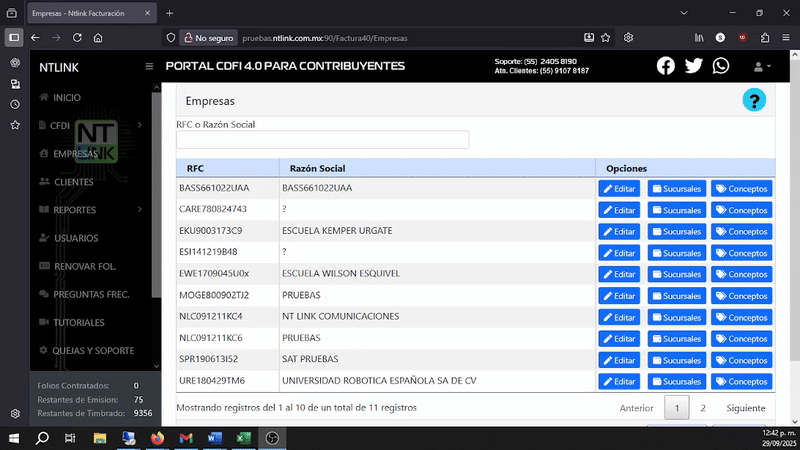Edit the CARE780824743 company
The width and height of the screenshot is (800, 450).
pyautogui.click(x=619, y=210)
